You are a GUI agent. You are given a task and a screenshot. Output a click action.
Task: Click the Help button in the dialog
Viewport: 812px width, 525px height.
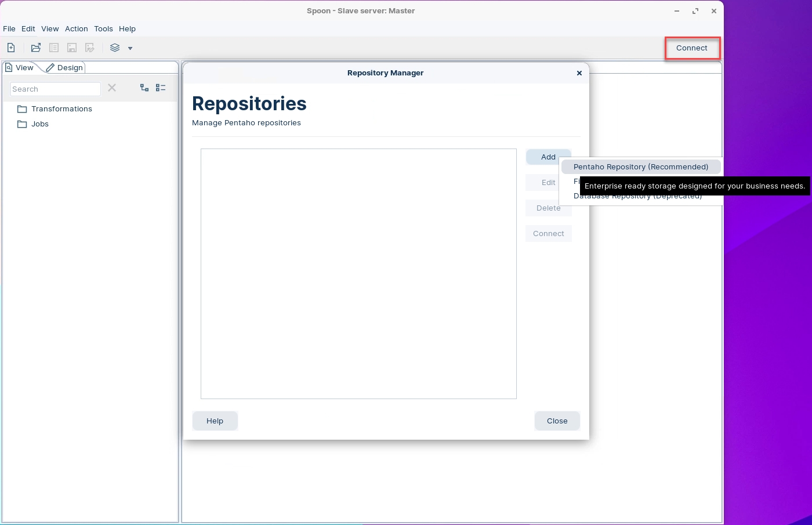(x=215, y=421)
